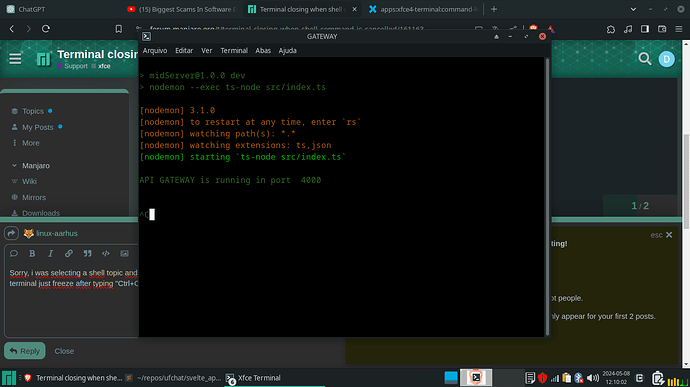
Task: Expand the browser tab list chevron
Action: pos(633,9)
